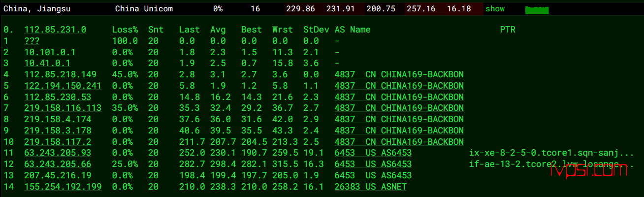The image size is (644, 197).
Task: Click AS name link in hop 7 row
Action: [399, 108]
